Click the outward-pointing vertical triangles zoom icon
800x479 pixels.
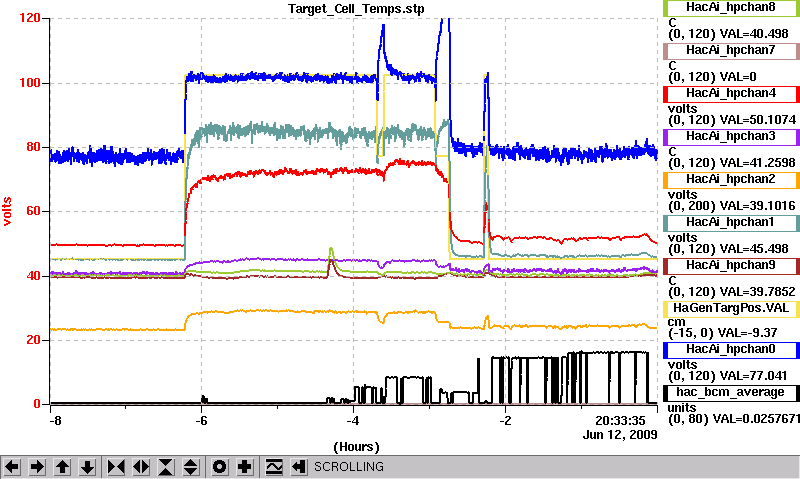190,467
